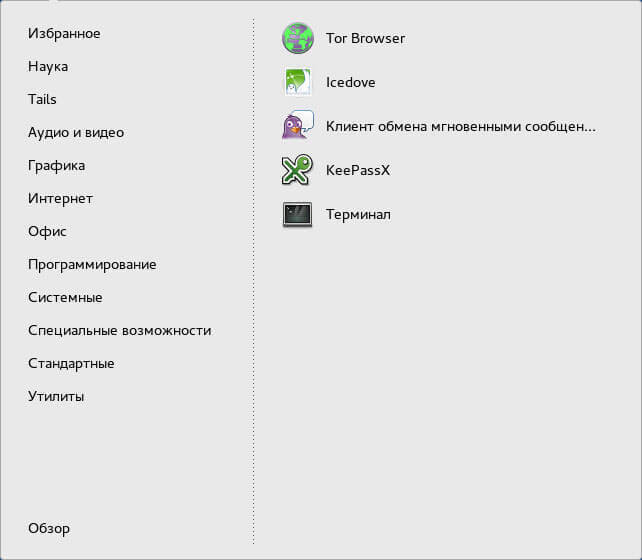Screen dimensions: 642x560
Task: Show the Системные category
Action: pyautogui.click(x=65, y=298)
